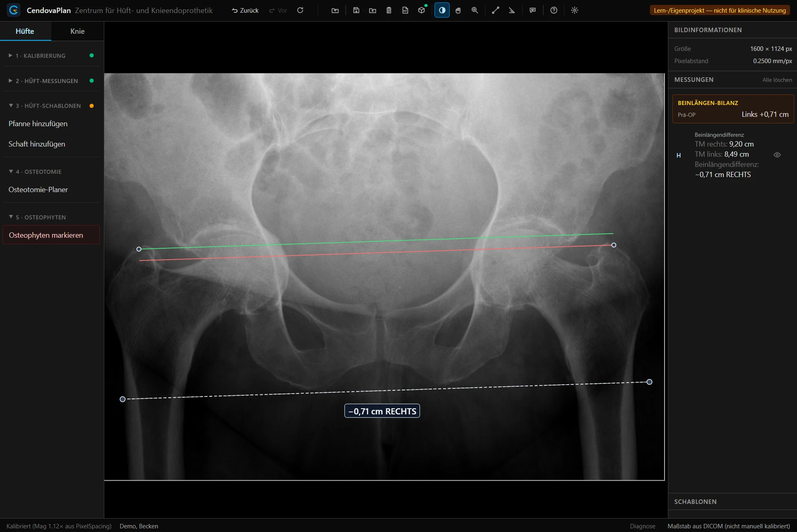Hide the Beinlängendifferenz measurement with eye icon
The height and width of the screenshot is (532, 797).
[x=777, y=155]
